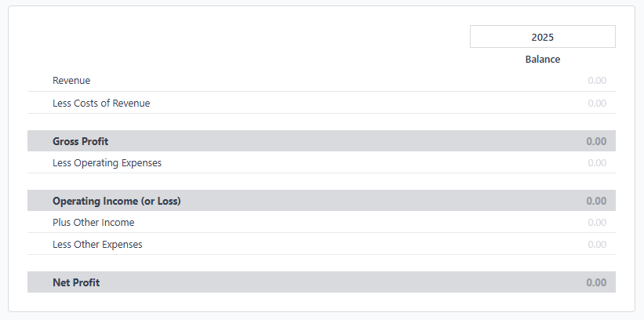
Task: Click Other Income amount 0.00
Action: (597, 222)
